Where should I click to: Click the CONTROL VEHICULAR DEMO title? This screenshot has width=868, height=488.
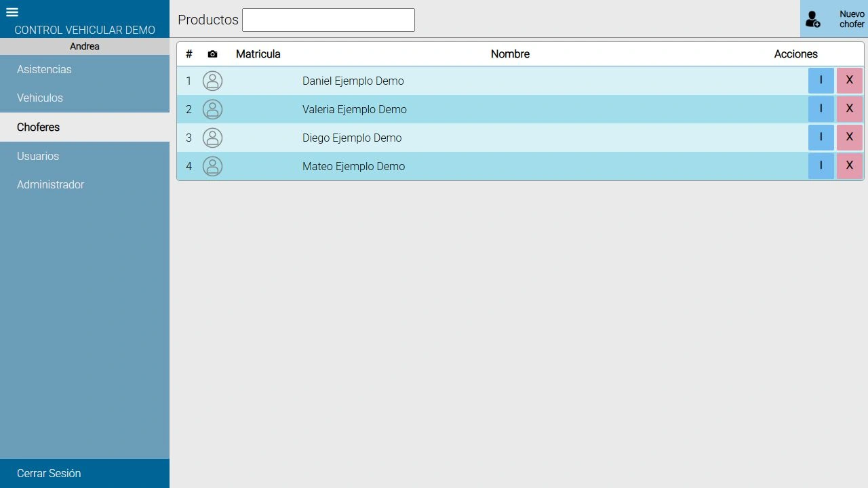[x=85, y=30]
